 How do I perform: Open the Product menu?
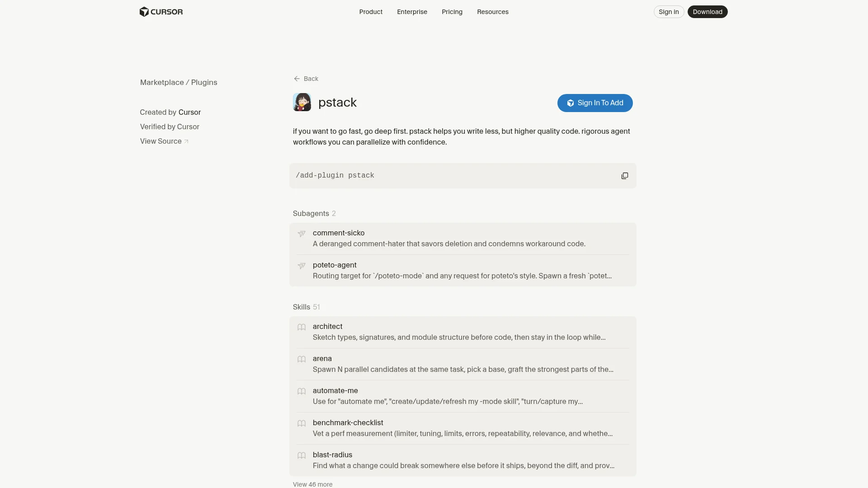point(371,12)
